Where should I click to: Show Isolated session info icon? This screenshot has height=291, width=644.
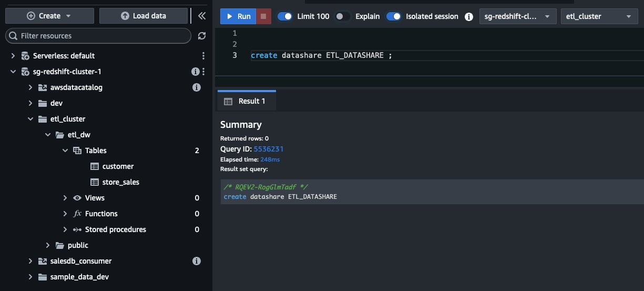tap(469, 16)
